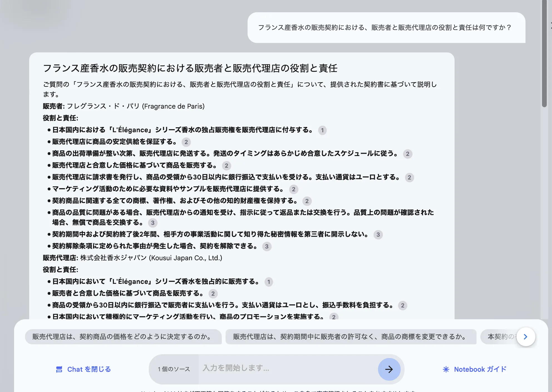The height and width of the screenshot is (392, 552).
Task: Open citation 2 after marketing samples bullet
Action: click(294, 189)
